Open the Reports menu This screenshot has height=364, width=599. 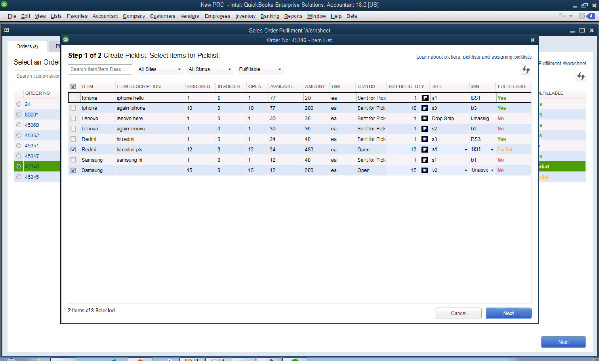[x=293, y=16]
